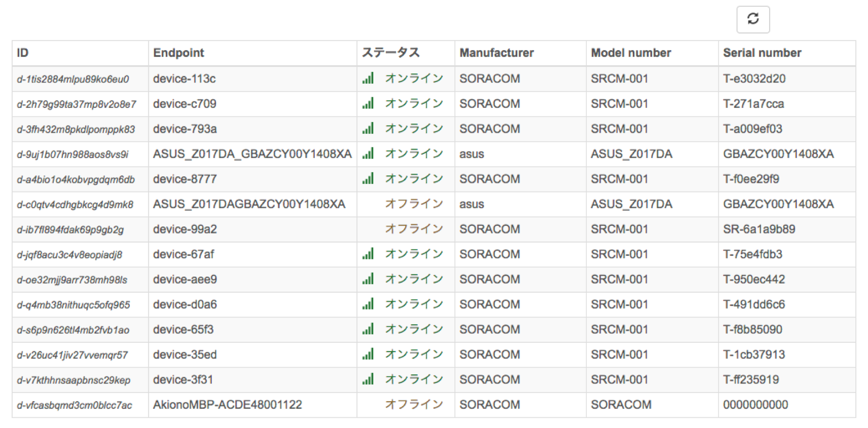Click serial number T-a009ef03
Image resolution: width=868 pixels, height=428 pixels.
[753, 129]
